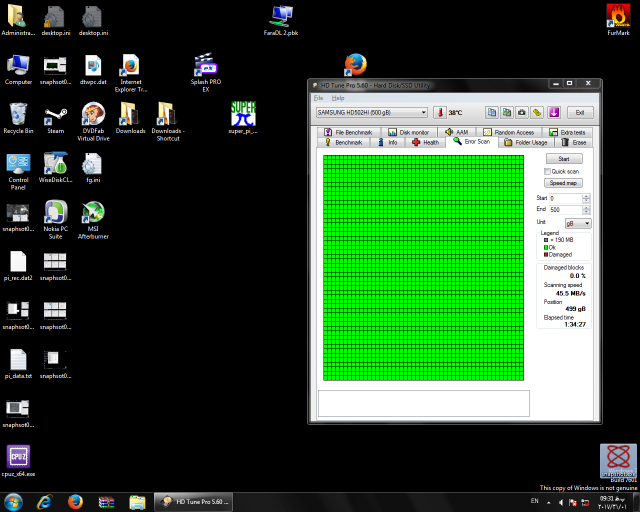Decrease the Start value with down arrow
Screen dimensions: 640x512
coord(586,200)
